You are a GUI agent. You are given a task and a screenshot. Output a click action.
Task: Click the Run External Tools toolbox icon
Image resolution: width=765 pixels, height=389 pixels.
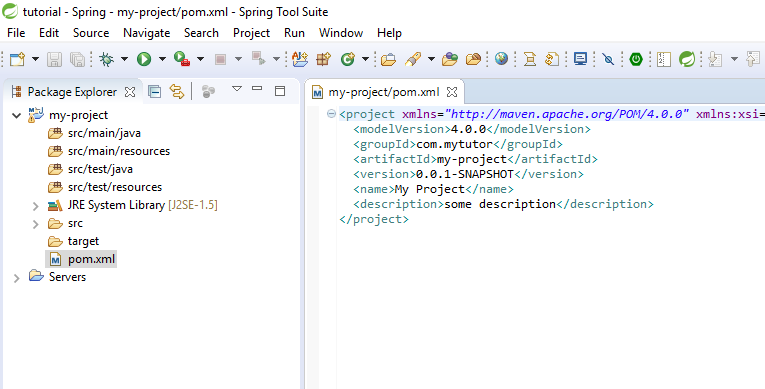tap(182, 59)
